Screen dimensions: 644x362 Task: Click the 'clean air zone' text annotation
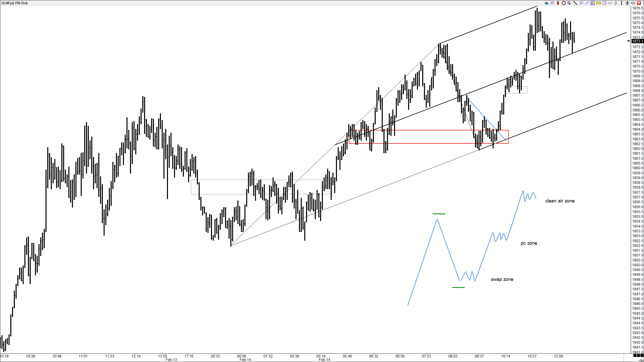560,201
